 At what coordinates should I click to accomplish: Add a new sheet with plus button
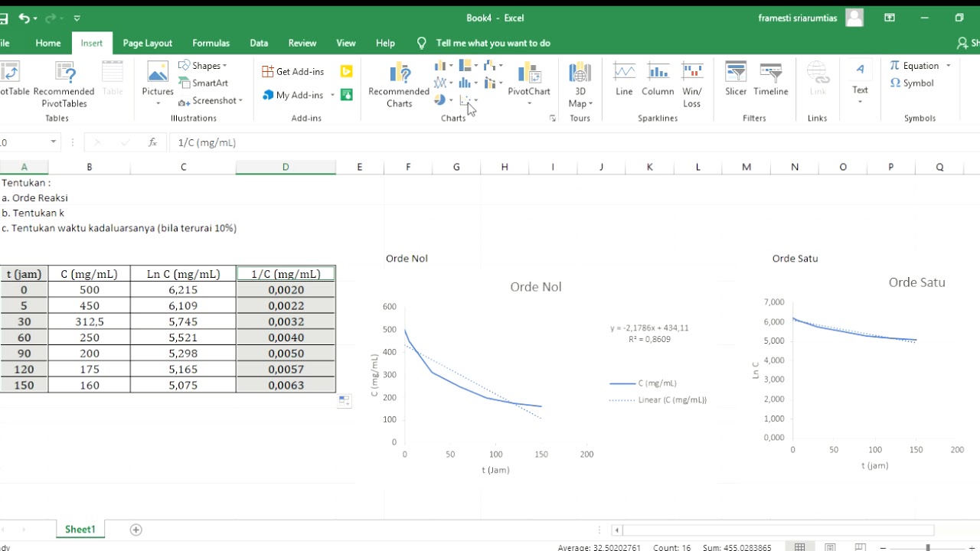[x=136, y=530]
